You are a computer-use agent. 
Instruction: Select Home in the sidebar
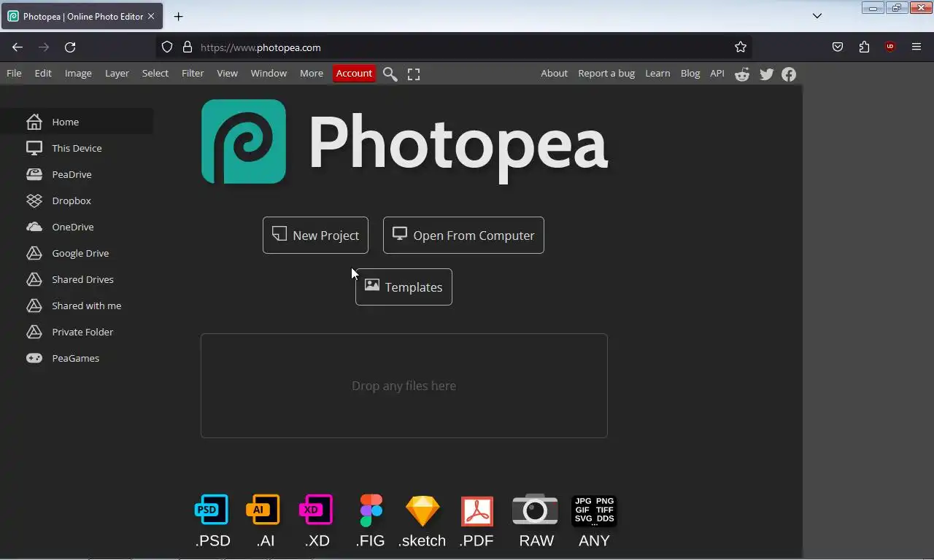[x=77, y=122]
